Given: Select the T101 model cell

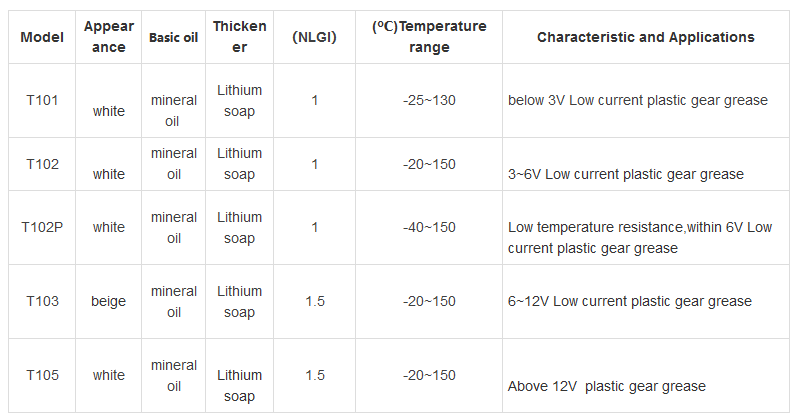Looking at the screenshot, I should point(42,100).
